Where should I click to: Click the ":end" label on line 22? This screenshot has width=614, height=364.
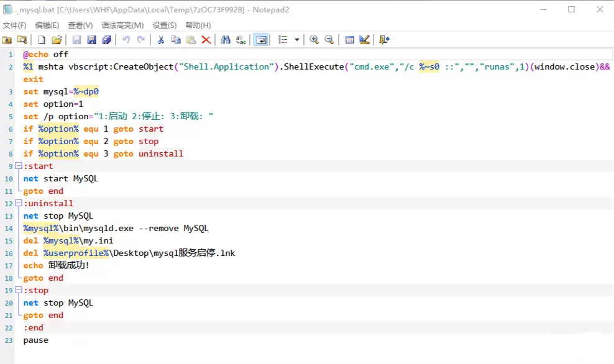pos(34,328)
